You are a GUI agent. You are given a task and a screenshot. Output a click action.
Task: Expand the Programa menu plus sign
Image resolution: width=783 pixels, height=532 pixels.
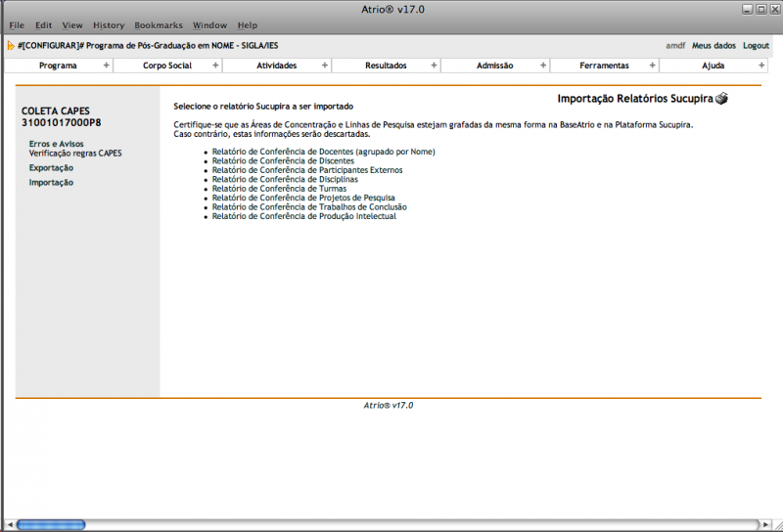point(107,66)
